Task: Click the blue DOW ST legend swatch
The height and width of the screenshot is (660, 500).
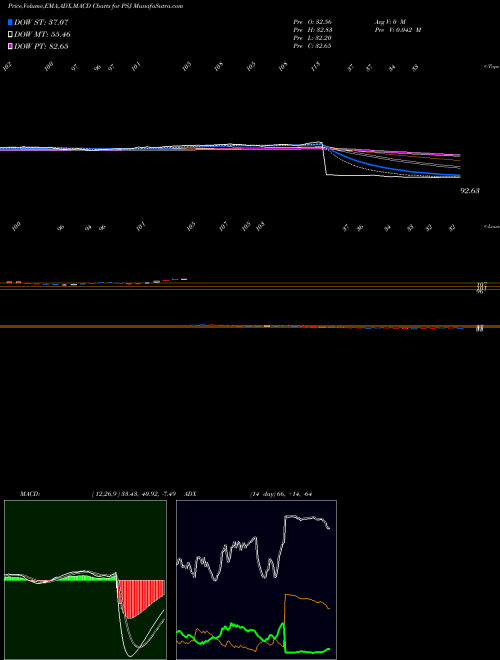Action: pos(10,22)
